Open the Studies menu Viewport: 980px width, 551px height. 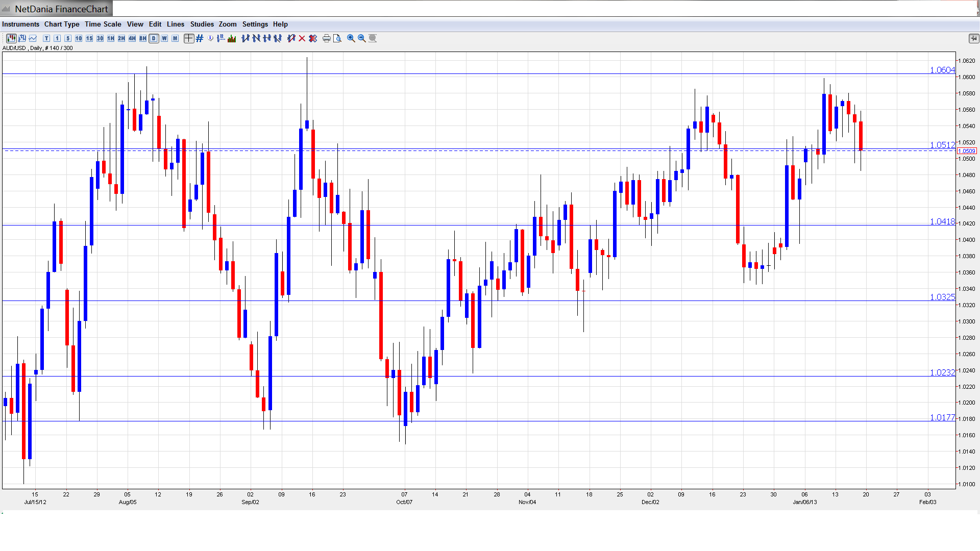(202, 24)
